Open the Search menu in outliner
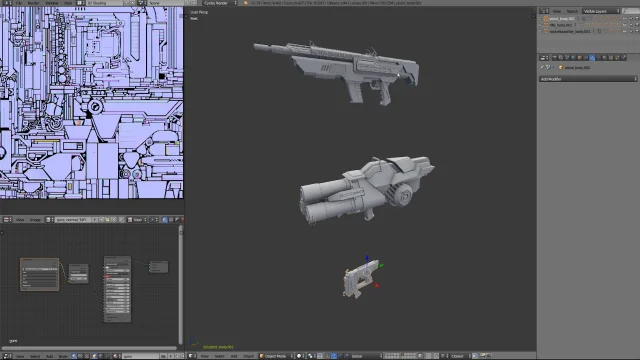This screenshot has height=360, width=640. click(572, 11)
